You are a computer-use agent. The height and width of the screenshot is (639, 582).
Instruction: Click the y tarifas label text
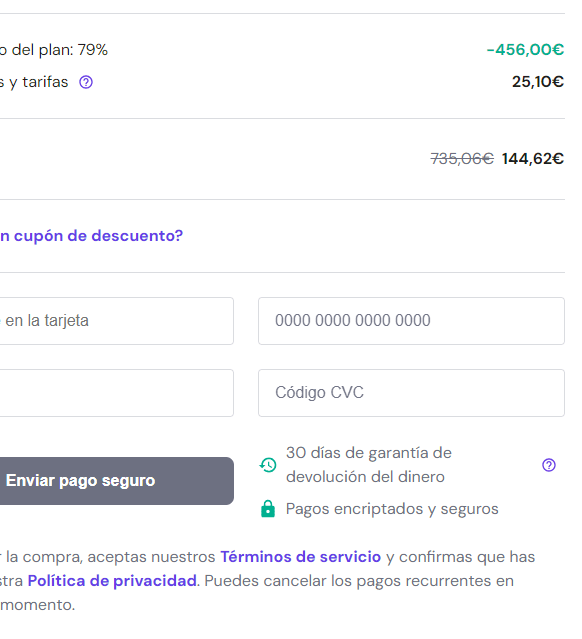tap(34, 82)
